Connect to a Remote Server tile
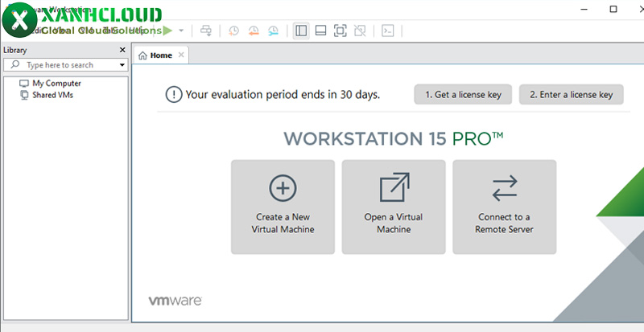Image resolution: width=644 pixels, height=332 pixels. (x=505, y=207)
